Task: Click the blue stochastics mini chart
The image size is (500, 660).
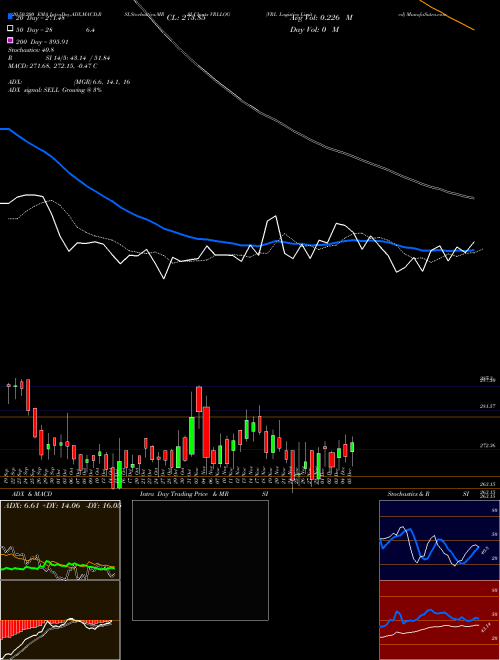Action: pos(439,540)
